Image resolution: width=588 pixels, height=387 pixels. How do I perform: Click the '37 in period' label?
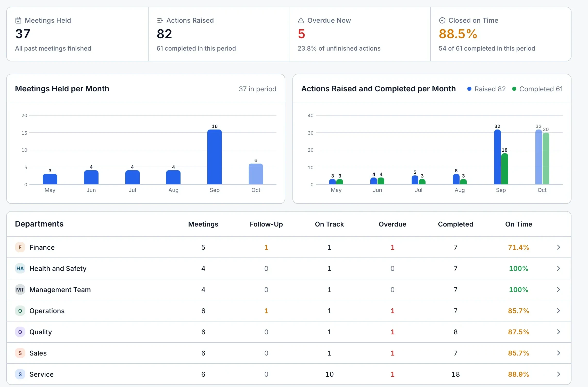click(x=257, y=89)
